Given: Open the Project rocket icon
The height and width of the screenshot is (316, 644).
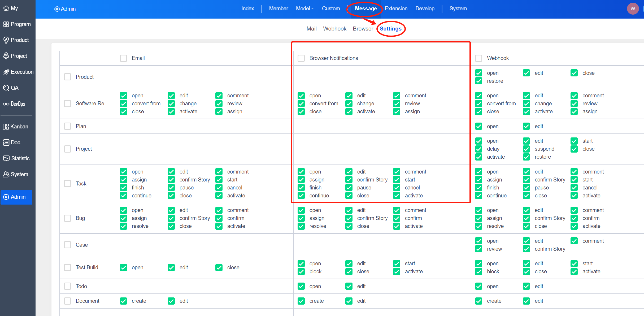Looking at the screenshot, I should tap(6, 56).
